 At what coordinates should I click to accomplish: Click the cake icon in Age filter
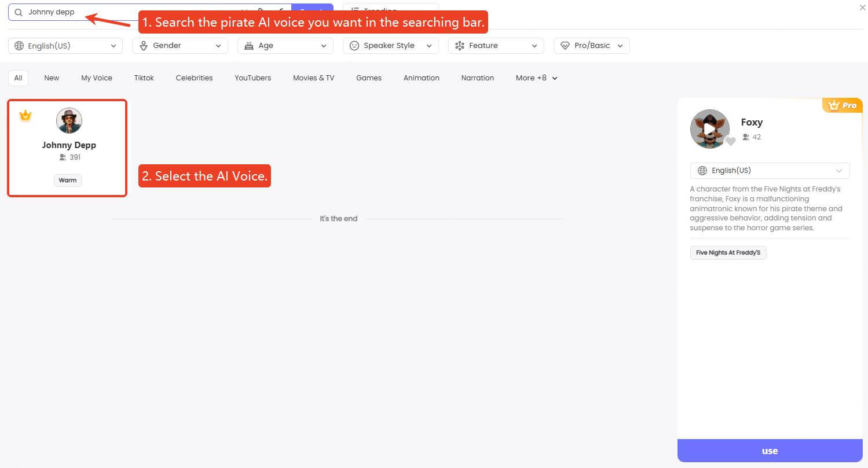point(249,46)
